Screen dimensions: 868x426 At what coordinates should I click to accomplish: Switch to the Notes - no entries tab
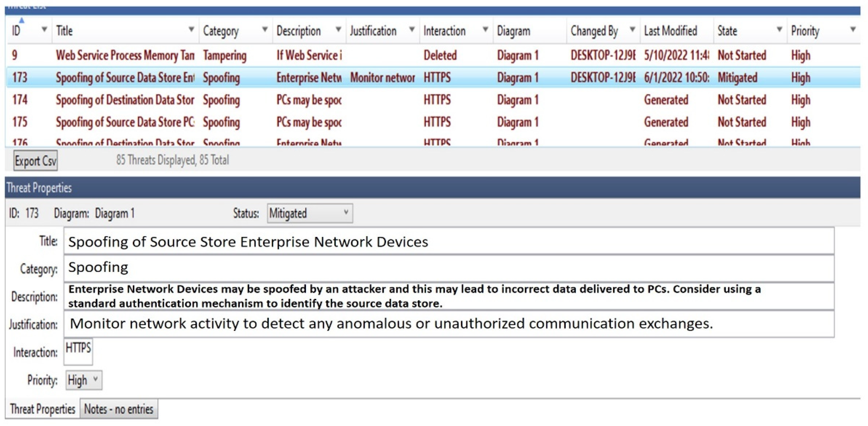click(x=119, y=409)
